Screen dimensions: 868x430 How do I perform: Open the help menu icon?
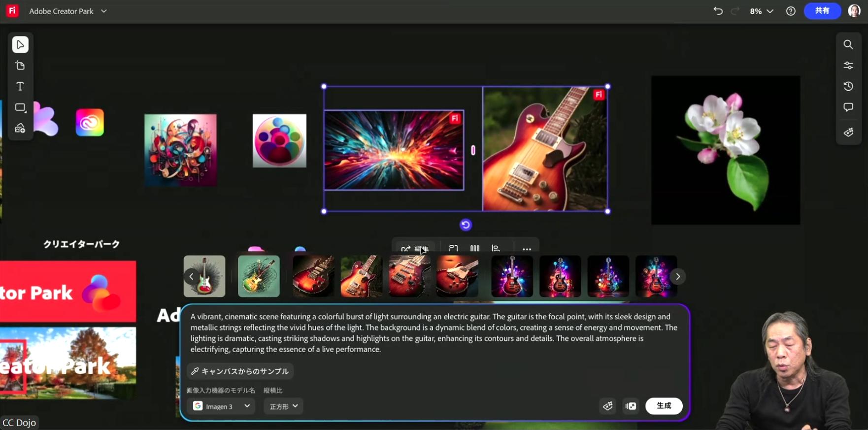tap(791, 11)
